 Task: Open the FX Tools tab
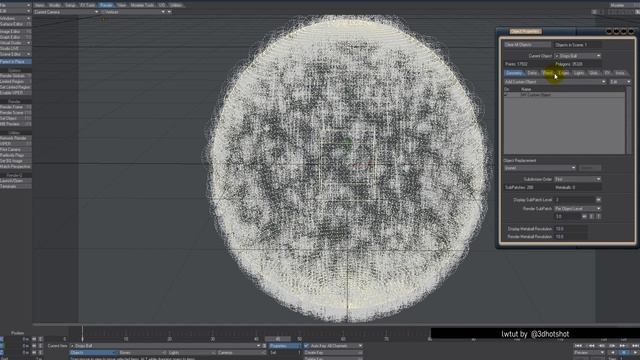tap(87, 5)
